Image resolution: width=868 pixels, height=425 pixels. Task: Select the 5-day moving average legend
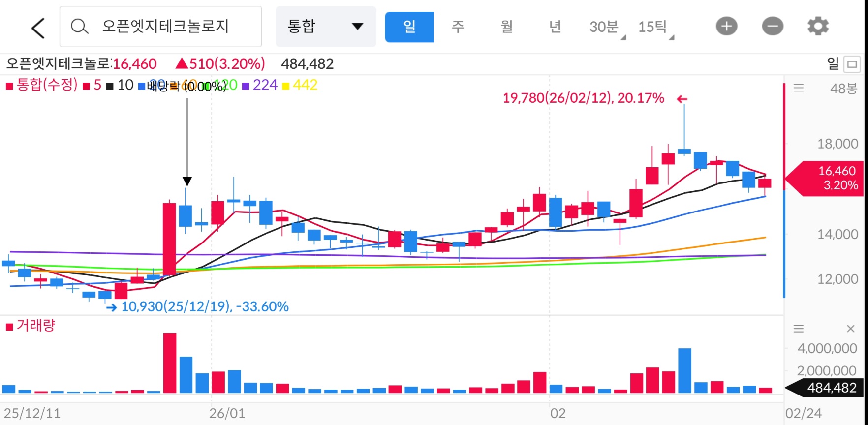pos(93,85)
